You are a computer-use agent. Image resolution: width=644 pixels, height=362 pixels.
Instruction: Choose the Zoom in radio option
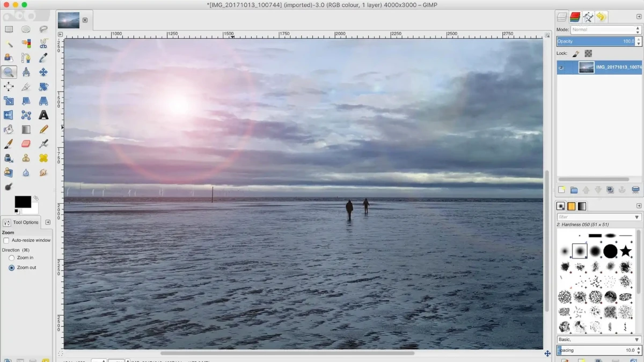(12, 258)
